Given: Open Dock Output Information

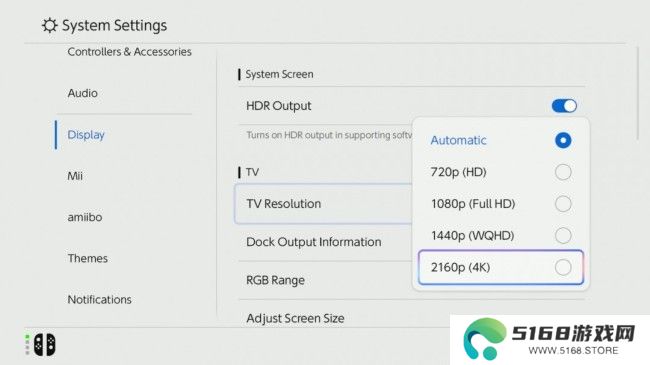Looking at the screenshot, I should click(x=325, y=242).
